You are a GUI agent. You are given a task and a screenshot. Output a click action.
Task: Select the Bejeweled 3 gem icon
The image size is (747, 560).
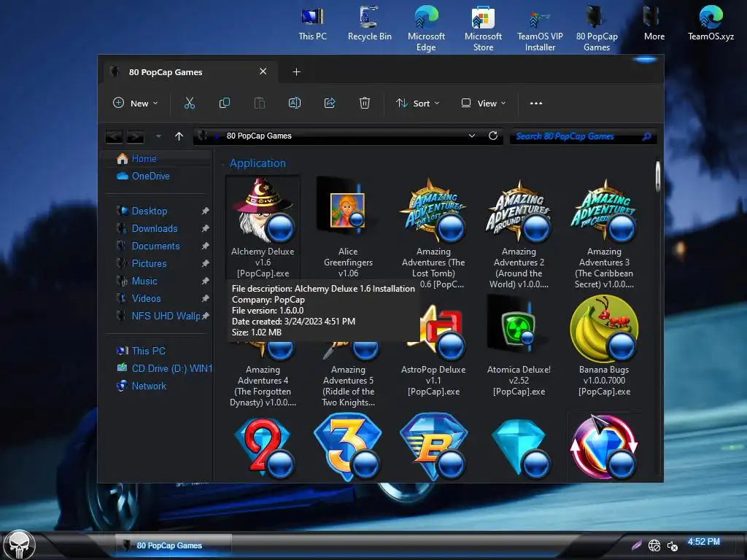tap(348, 447)
